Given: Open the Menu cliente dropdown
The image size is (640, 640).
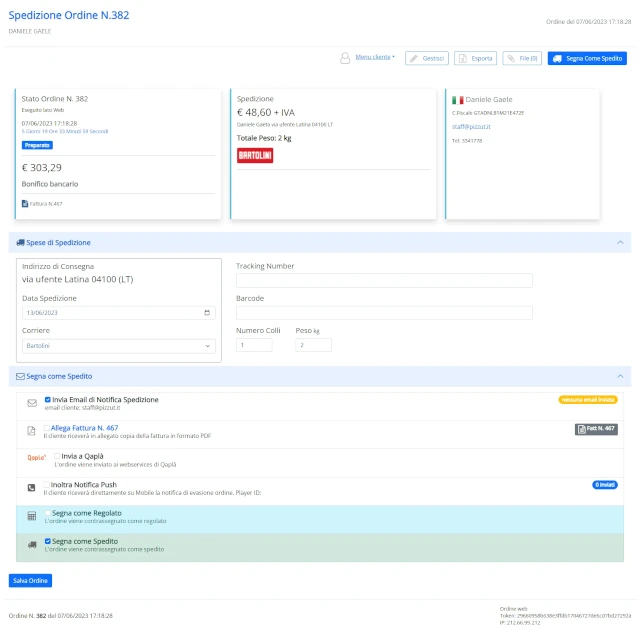Looking at the screenshot, I should coord(375,57).
